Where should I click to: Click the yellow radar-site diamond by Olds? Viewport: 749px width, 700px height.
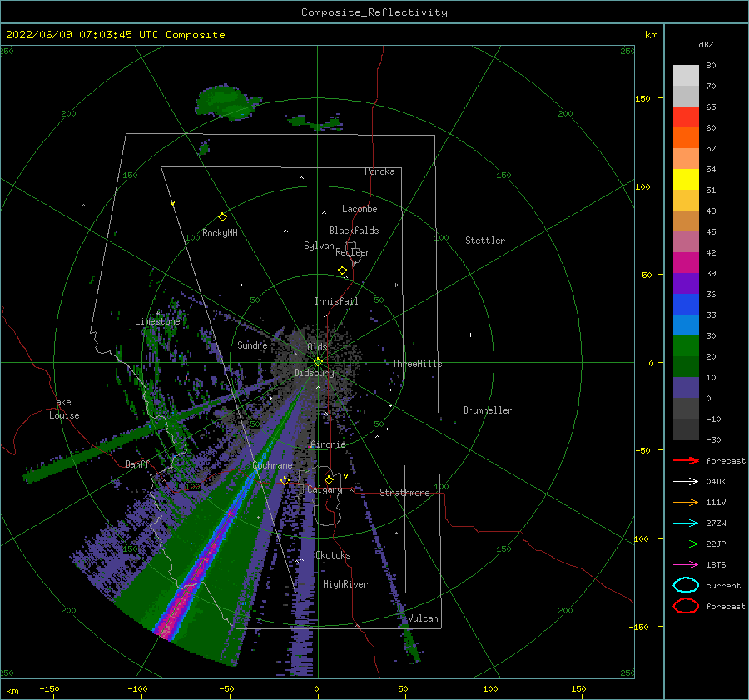pos(318,362)
